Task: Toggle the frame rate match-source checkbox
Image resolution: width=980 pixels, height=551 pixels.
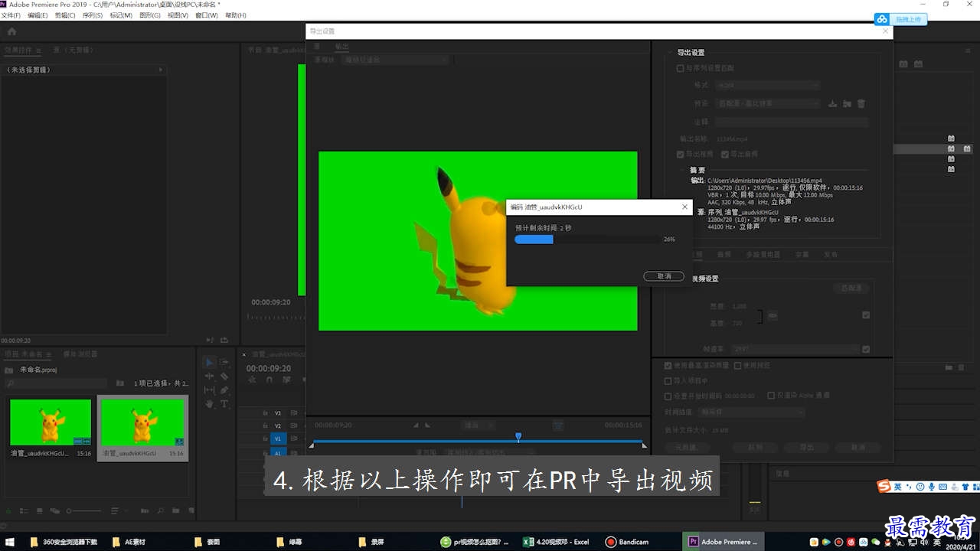Action: pos(866,349)
